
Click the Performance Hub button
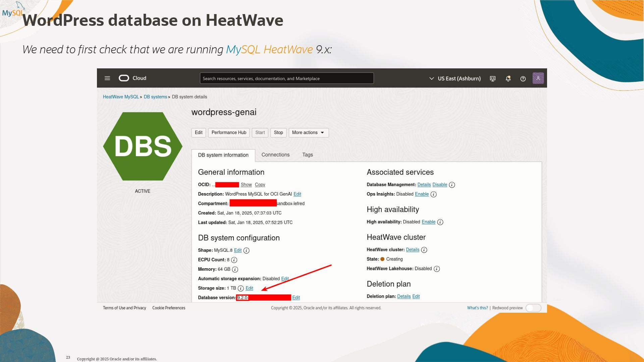229,133
